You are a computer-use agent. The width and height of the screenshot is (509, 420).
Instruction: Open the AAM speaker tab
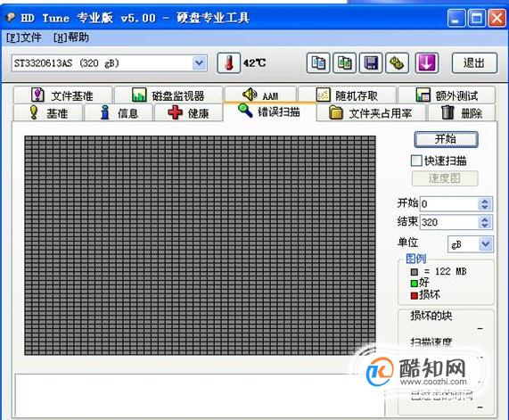pos(260,95)
